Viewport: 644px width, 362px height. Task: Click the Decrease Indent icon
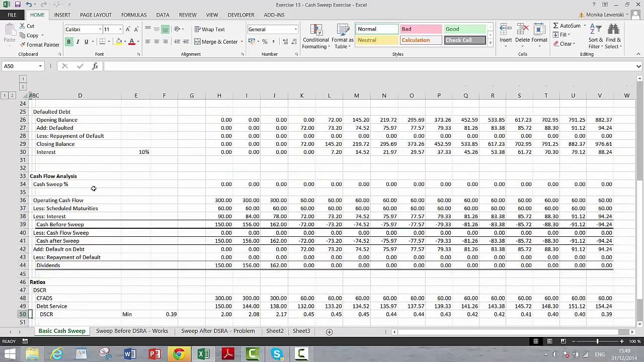(x=177, y=42)
